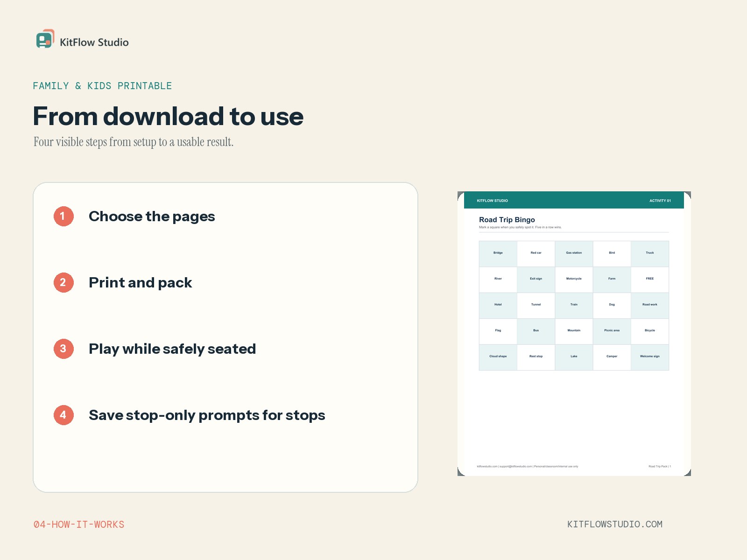Click the number 4 step badge
The height and width of the screenshot is (560, 747).
(x=63, y=415)
